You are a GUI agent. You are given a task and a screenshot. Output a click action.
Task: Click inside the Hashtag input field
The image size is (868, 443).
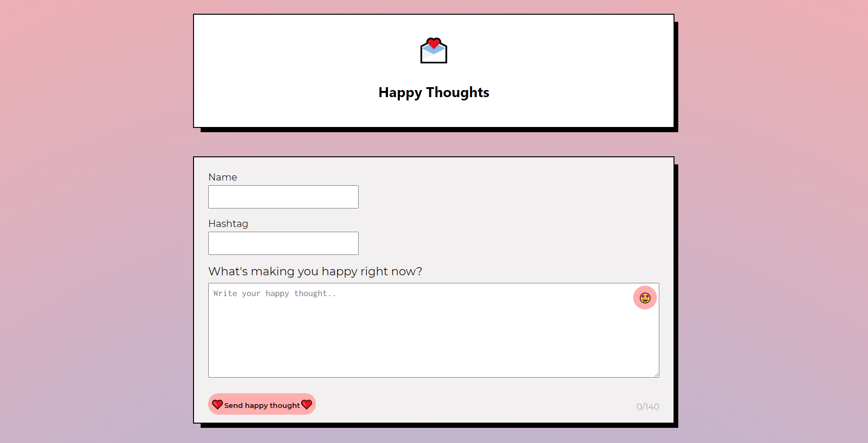click(x=283, y=243)
